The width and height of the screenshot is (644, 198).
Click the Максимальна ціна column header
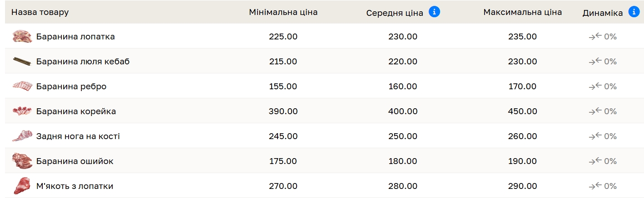522,12
